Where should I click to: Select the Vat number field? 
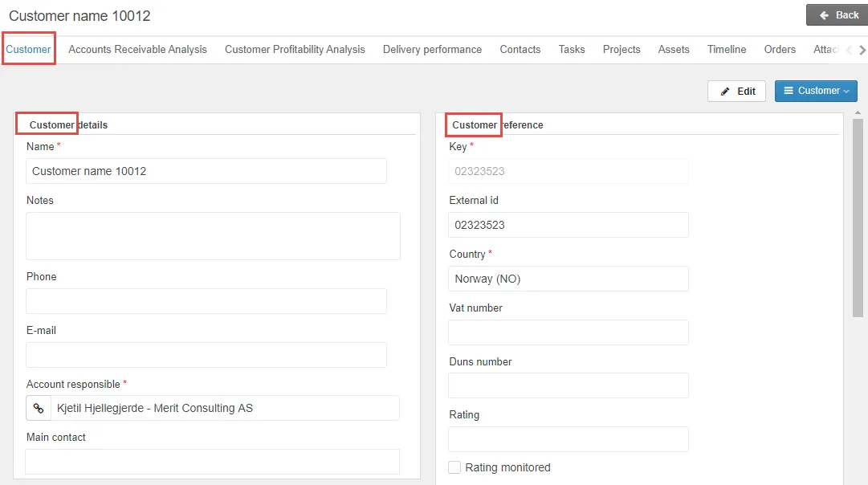coord(568,332)
